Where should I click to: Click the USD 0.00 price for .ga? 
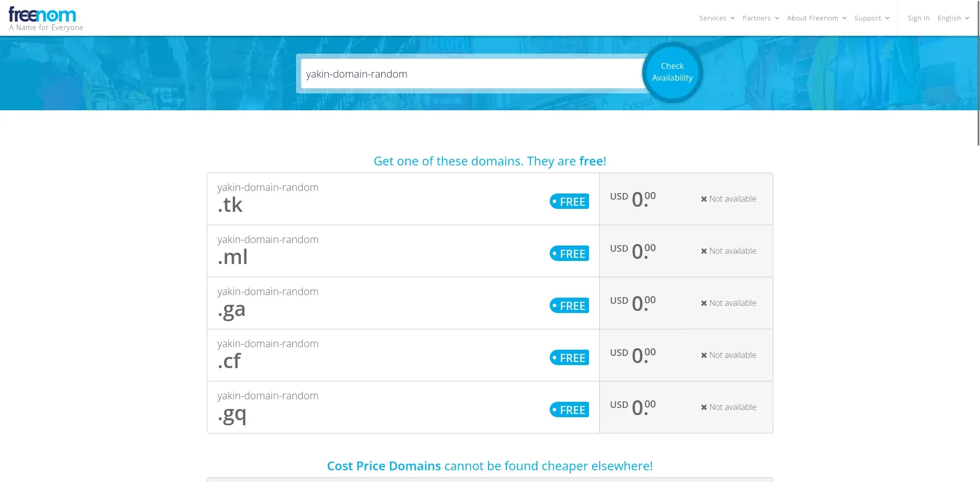(x=633, y=303)
